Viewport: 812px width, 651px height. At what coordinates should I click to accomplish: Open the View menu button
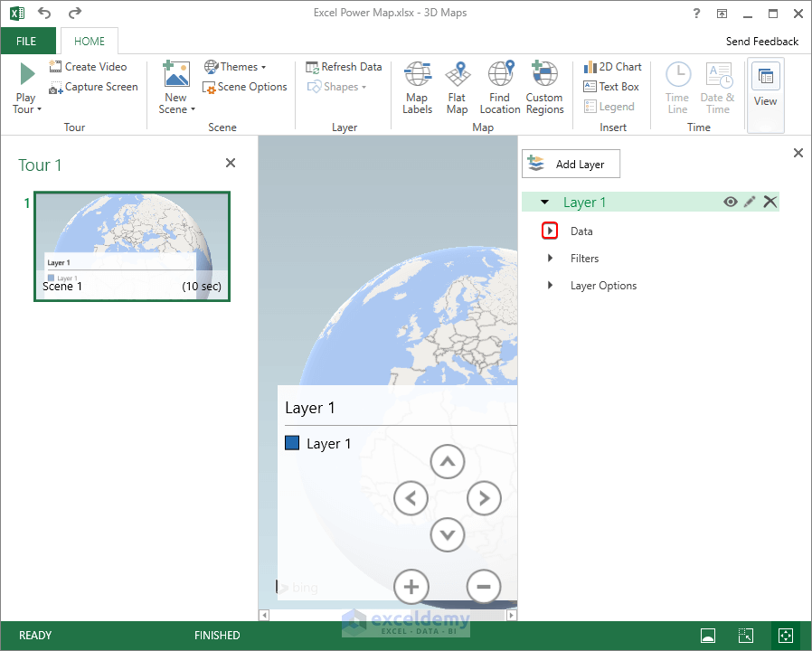(765, 95)
